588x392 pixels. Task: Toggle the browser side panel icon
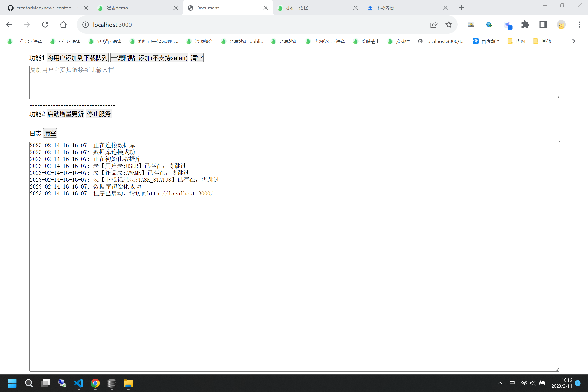pos(543,25)
